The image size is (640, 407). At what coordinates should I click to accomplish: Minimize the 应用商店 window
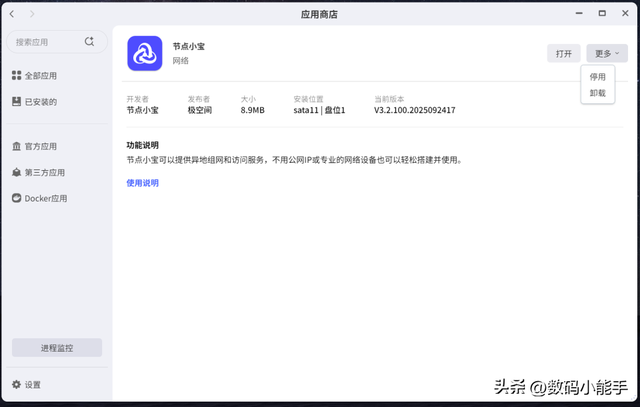579,13
